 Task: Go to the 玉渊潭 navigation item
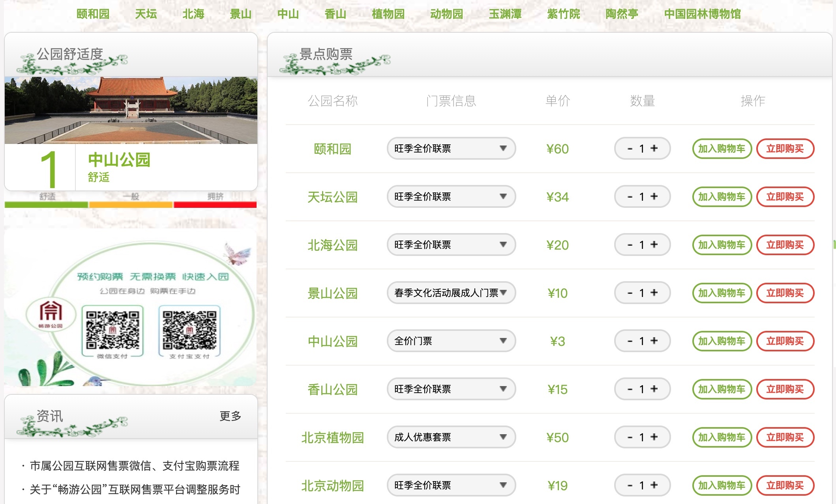505,14
